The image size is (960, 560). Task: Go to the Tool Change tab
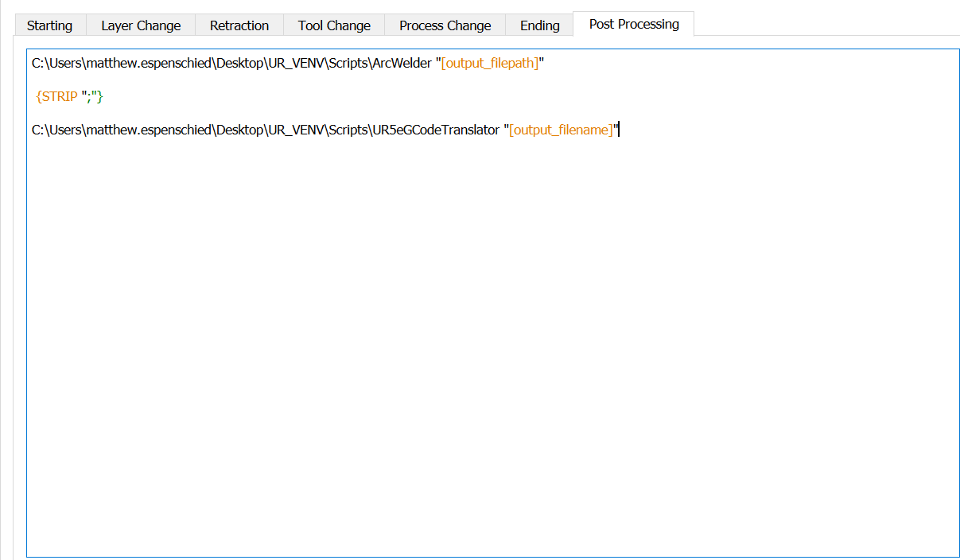(334, 25)
